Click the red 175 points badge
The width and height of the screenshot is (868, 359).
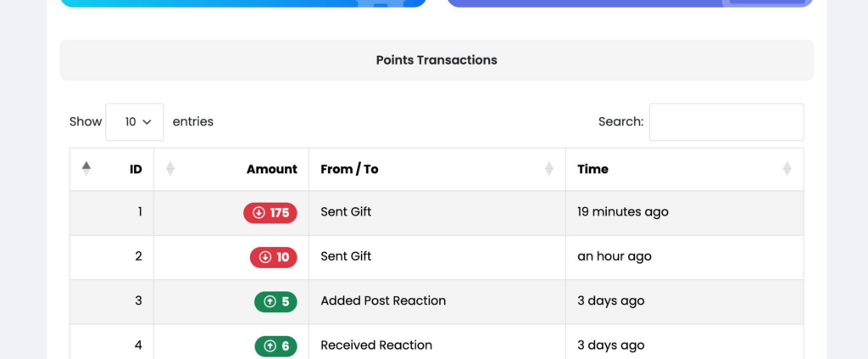pyautogui.click(x=270, y=213)
